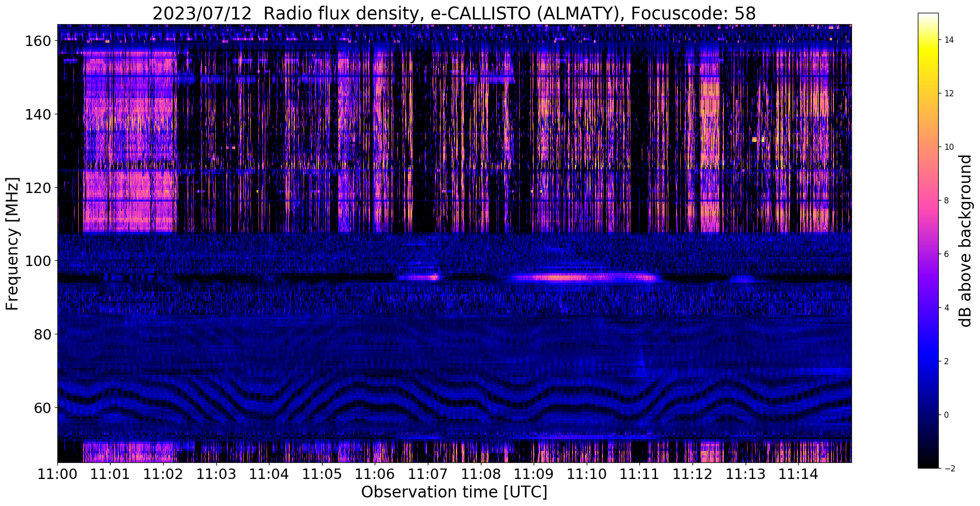Click the colorbar tick label 6
Image resolution: width=980 pixels, height=506 pixels.
point(947,254)
